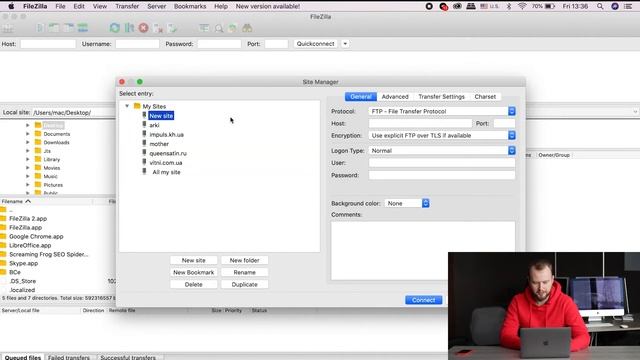Expand the Movies folder in local tree
This screenshot has height=360, width=640.
click(27, 168)
